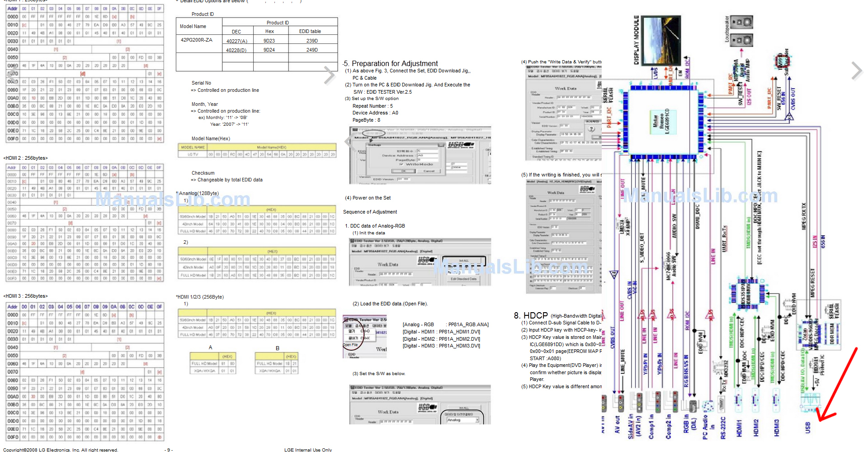
Task: Click the 'Repeat Number : 5' line
Action: [x=373, y=106]
